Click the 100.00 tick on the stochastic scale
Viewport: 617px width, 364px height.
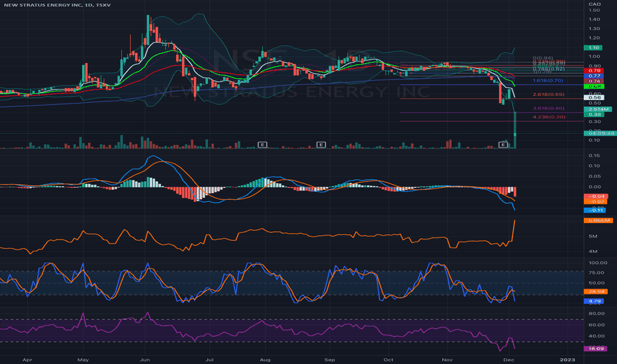(x=598, y=263)
